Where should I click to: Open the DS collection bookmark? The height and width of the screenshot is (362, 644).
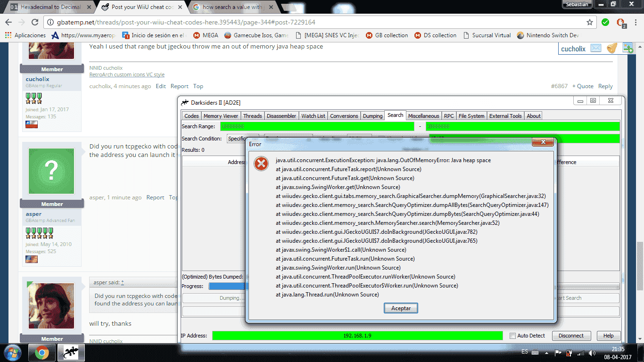[435, 35]
